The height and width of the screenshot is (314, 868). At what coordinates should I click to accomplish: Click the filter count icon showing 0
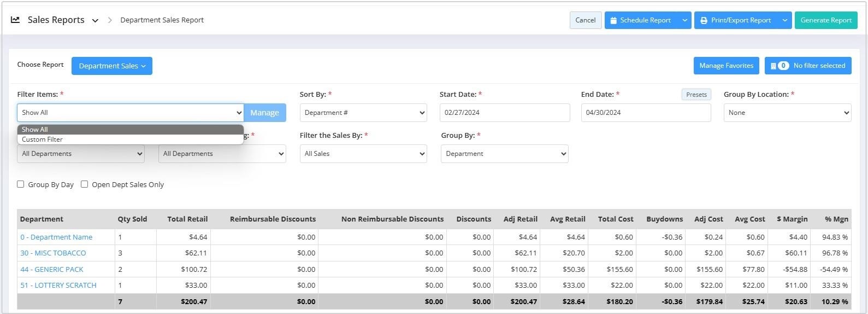783,66
